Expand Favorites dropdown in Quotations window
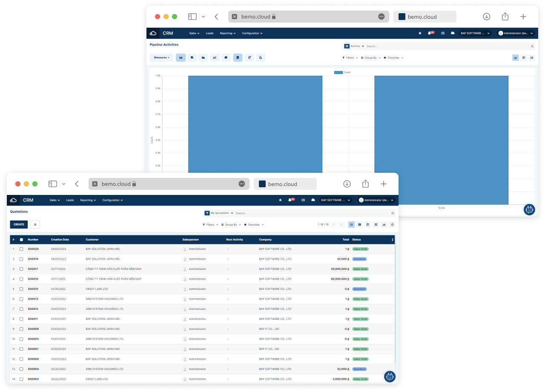 254,225
